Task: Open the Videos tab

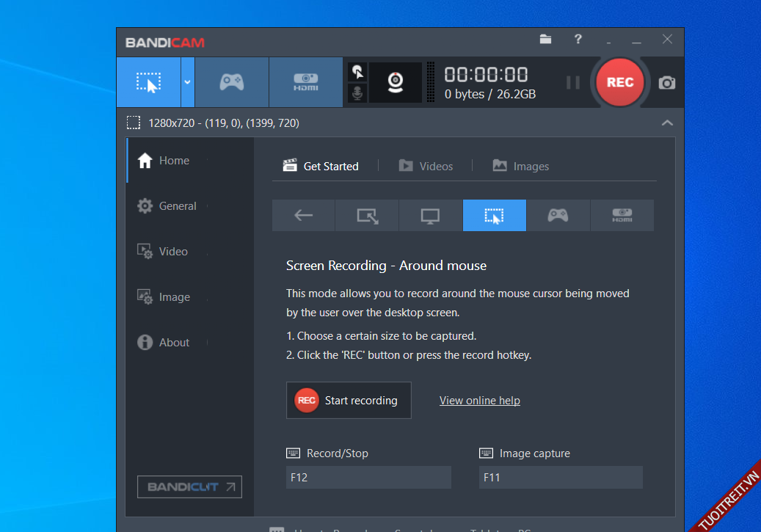Action: (426, 167)
